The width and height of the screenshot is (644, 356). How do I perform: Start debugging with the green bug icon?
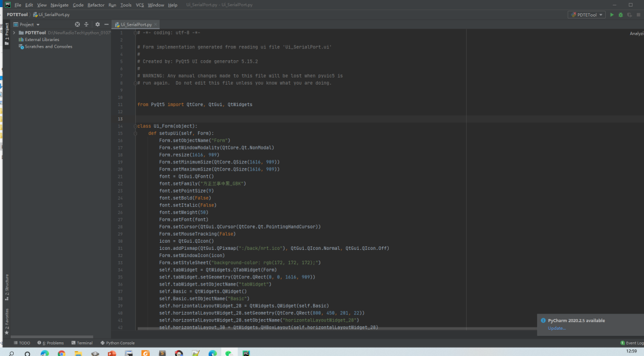(621, 15)
